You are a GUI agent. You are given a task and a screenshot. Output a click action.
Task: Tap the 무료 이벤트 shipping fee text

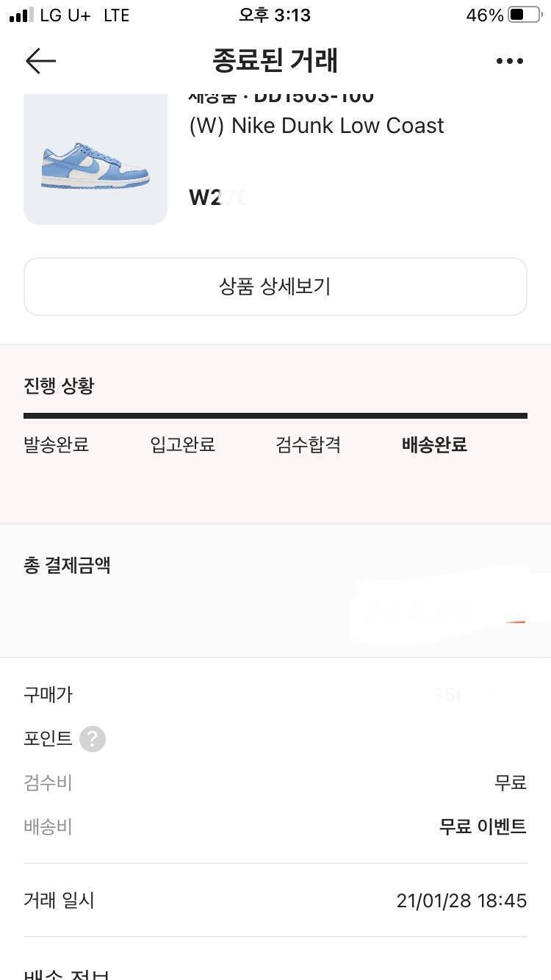click(x=483, y=826)
